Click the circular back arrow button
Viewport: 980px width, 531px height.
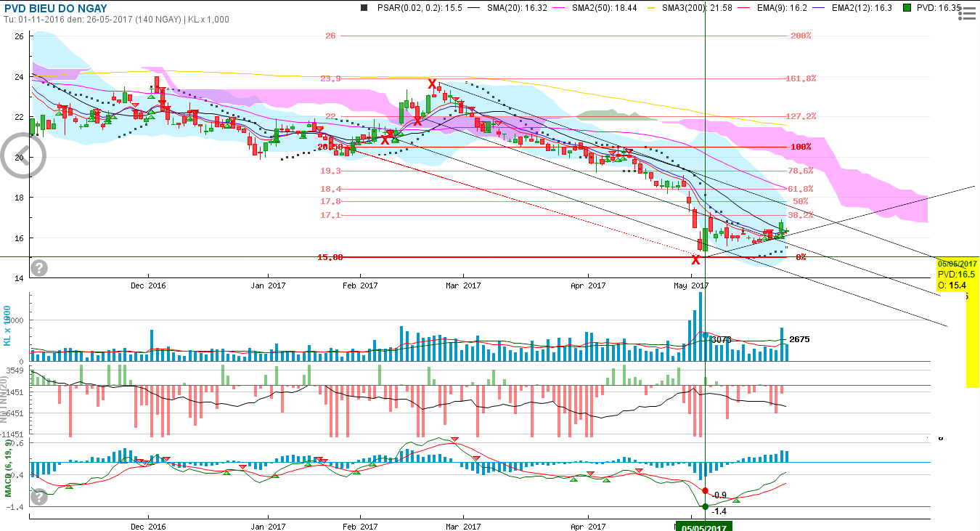point(24,155)
